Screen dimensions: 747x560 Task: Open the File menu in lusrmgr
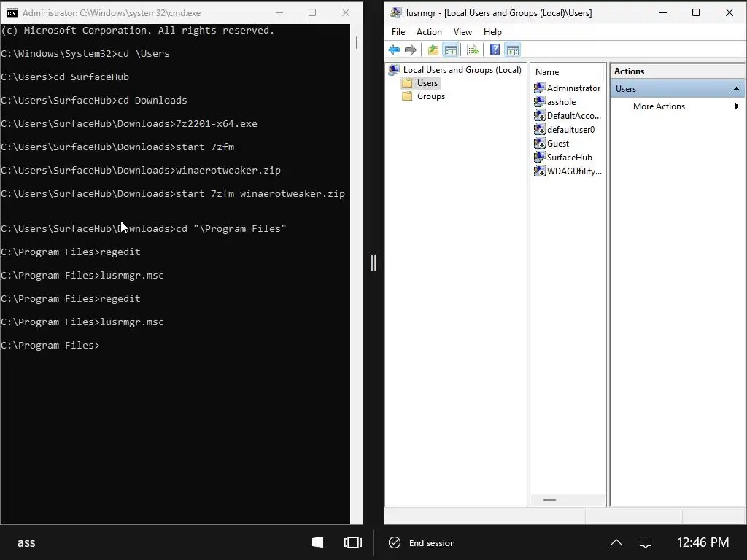coord(398,32)
